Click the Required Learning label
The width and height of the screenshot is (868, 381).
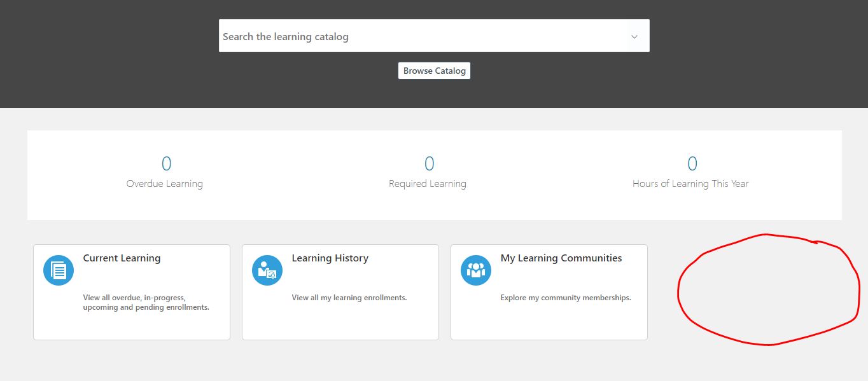428,184
